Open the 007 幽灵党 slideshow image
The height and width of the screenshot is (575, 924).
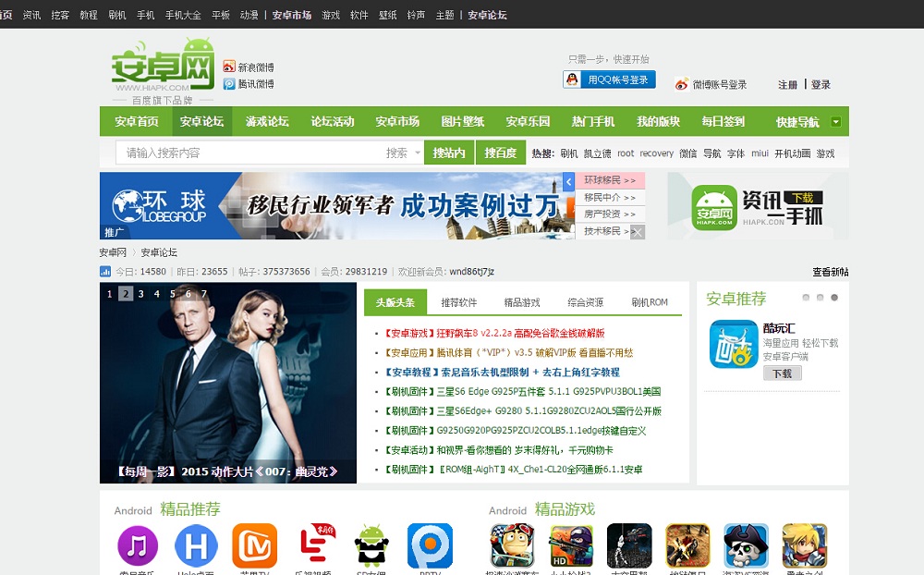pyautogui.click(x=228, y=384)
